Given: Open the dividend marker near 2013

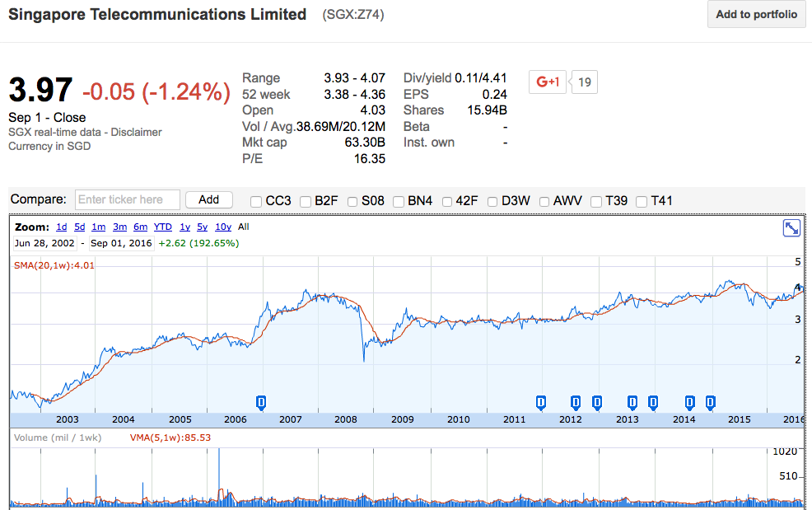Looking at the screenshot, I should point(632,402).
